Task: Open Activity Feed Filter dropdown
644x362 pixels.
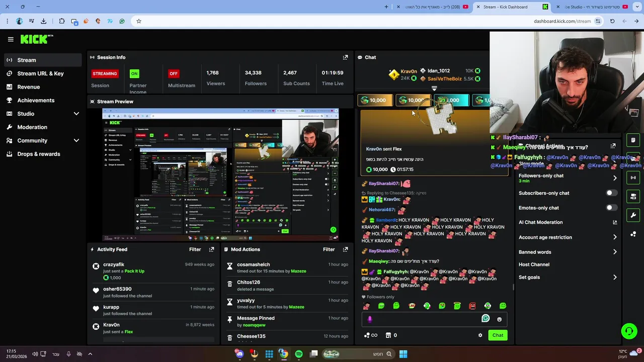Action: tap(195, 249)
